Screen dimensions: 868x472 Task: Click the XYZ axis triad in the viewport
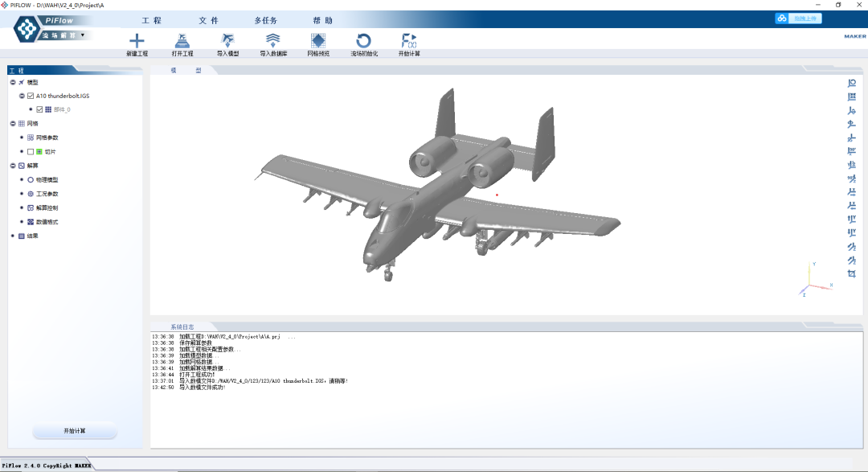tap(816, 279)
